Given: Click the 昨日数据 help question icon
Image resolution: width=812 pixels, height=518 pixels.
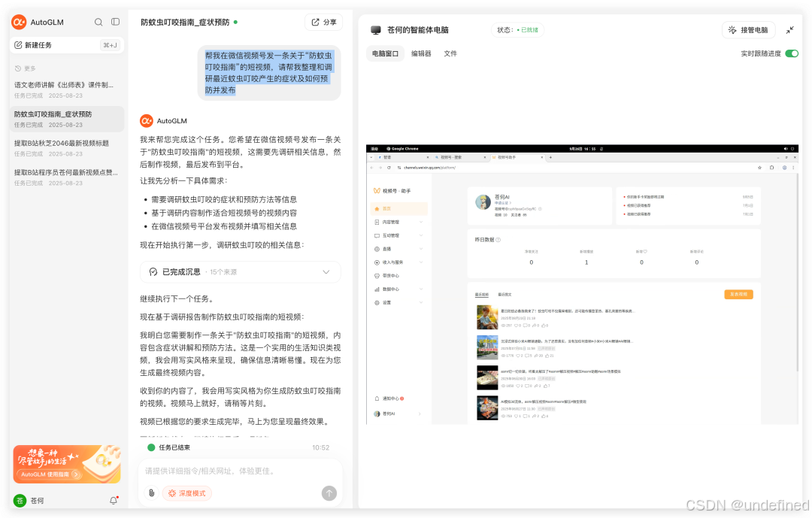Looking at the screenshot, I should coord(498,240).
